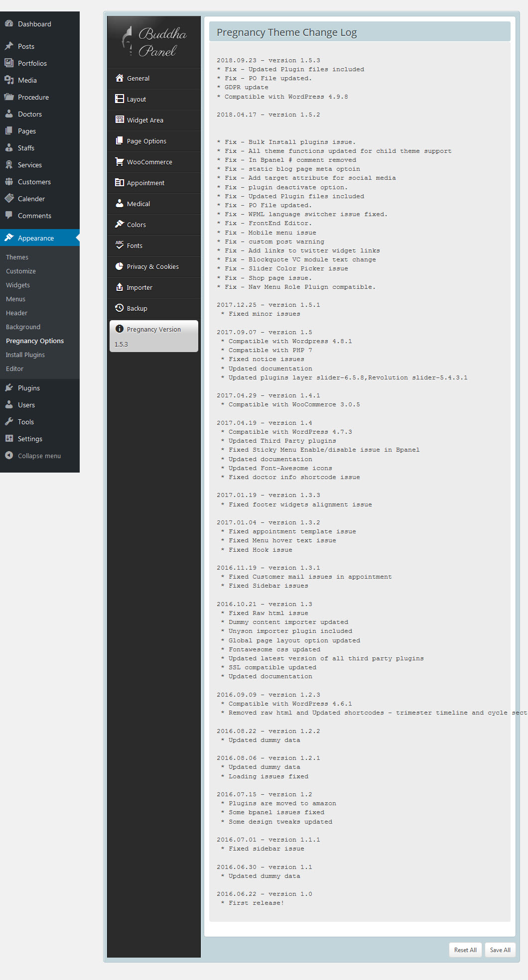This screenshot has width=528, height=980.
Task: Click the Colors paintbrush icon
Action: pos(120,225)
